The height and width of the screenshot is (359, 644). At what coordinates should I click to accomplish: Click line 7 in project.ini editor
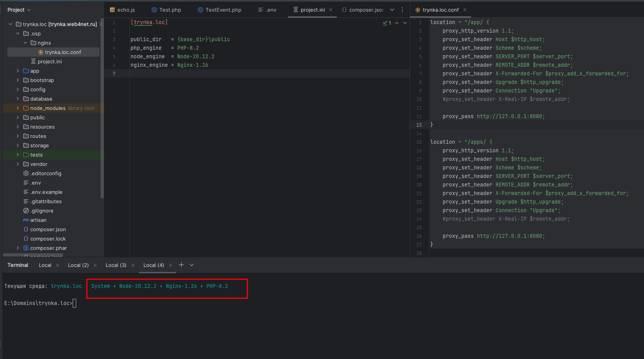(257, 73)
